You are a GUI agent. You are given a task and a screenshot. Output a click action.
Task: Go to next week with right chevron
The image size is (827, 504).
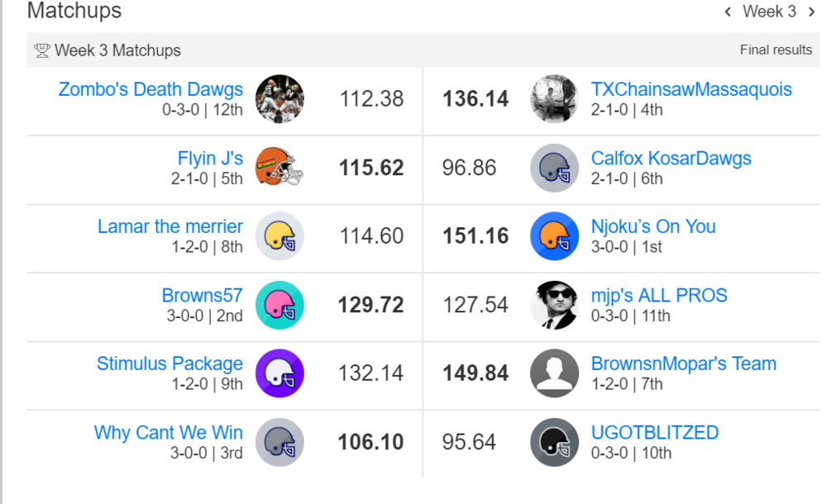click(812, 12)
